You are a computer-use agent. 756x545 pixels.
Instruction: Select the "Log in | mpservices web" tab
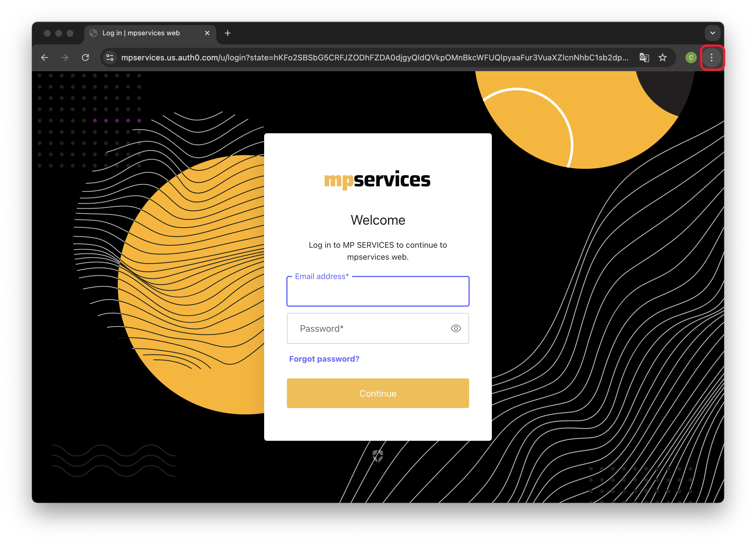pyautogui.click(x=141, y=33)
